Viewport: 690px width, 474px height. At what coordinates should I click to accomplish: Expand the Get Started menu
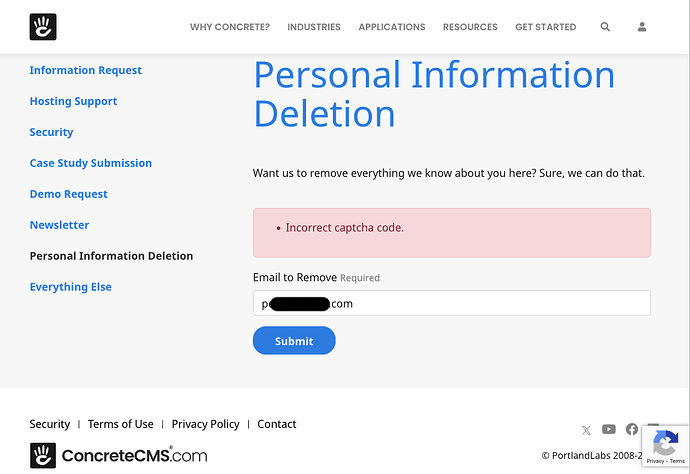tap(546, 27)
